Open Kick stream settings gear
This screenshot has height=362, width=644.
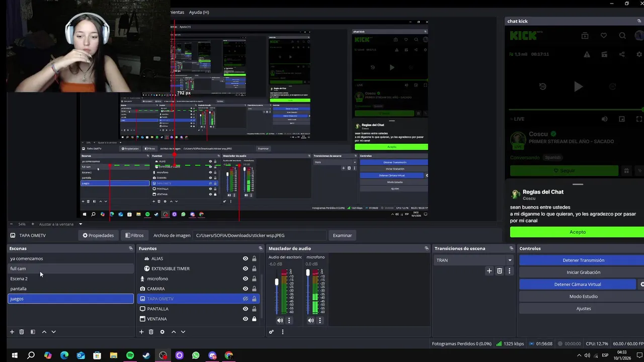[x=639, y=54]
